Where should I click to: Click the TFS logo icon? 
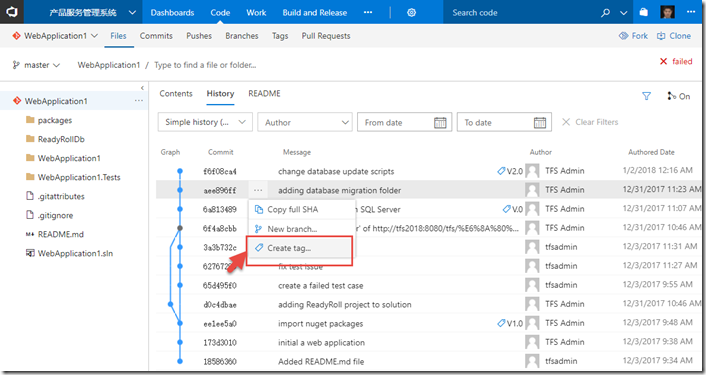pyautogui.click(x=12, y=12)
